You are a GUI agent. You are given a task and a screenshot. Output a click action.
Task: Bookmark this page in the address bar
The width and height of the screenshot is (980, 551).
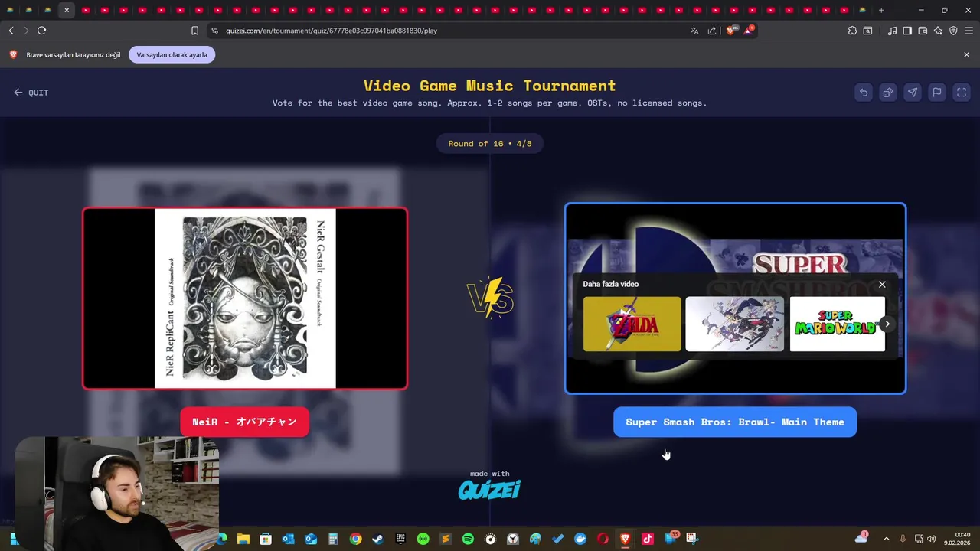(194, 31)
